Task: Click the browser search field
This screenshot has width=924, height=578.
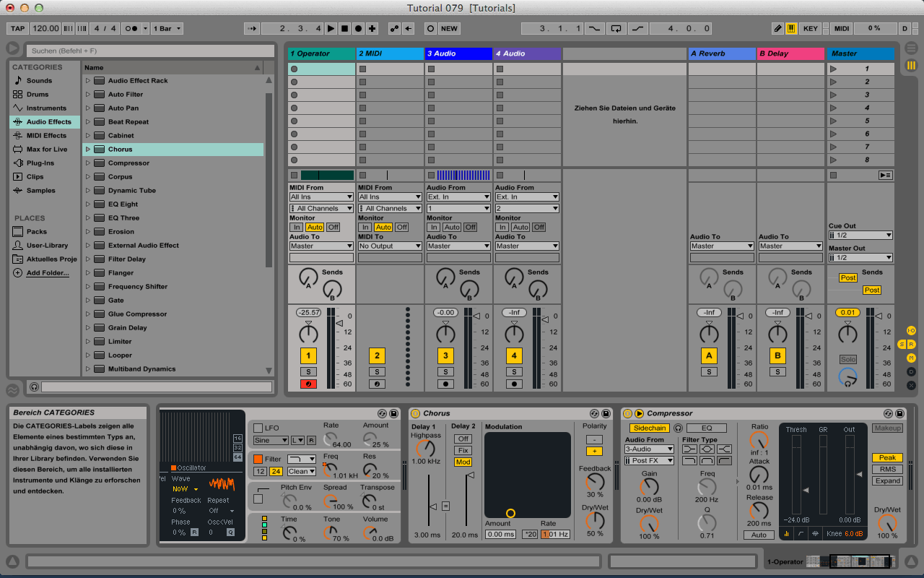Action: click(149, 51)
